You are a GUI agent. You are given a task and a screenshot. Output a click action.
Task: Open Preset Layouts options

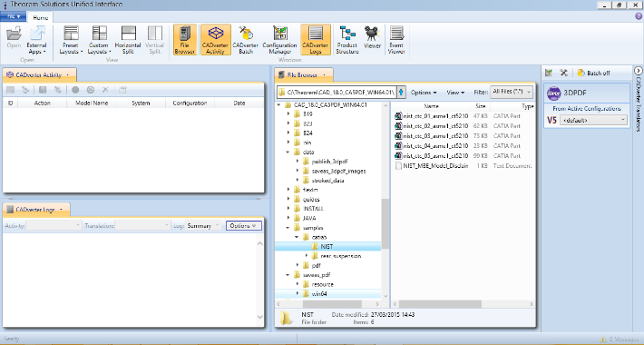tap(71, 40)
